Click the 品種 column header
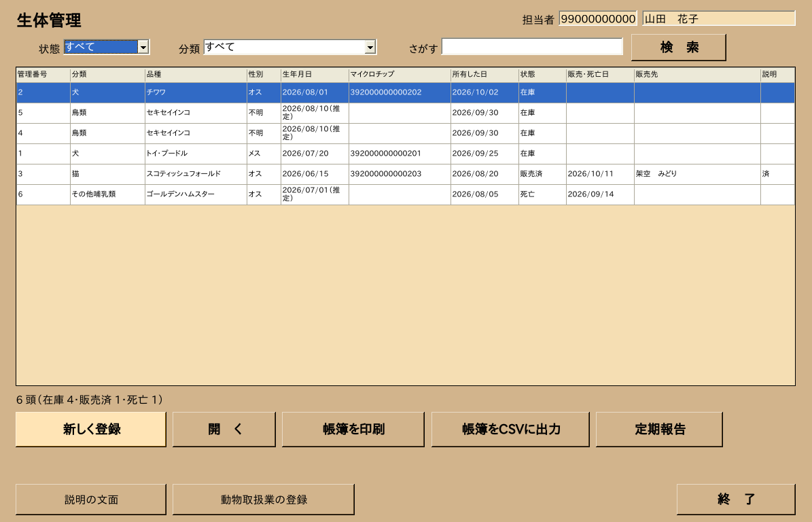 pos(196,75)
